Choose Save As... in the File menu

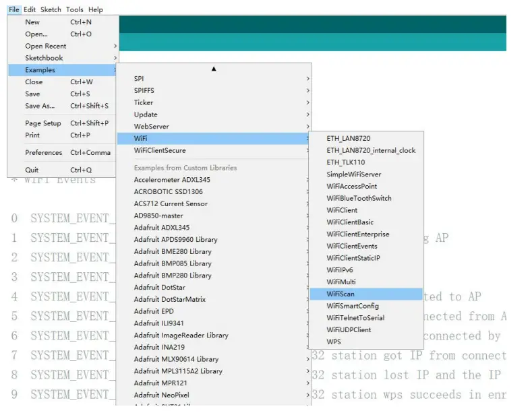coord(40,106)
